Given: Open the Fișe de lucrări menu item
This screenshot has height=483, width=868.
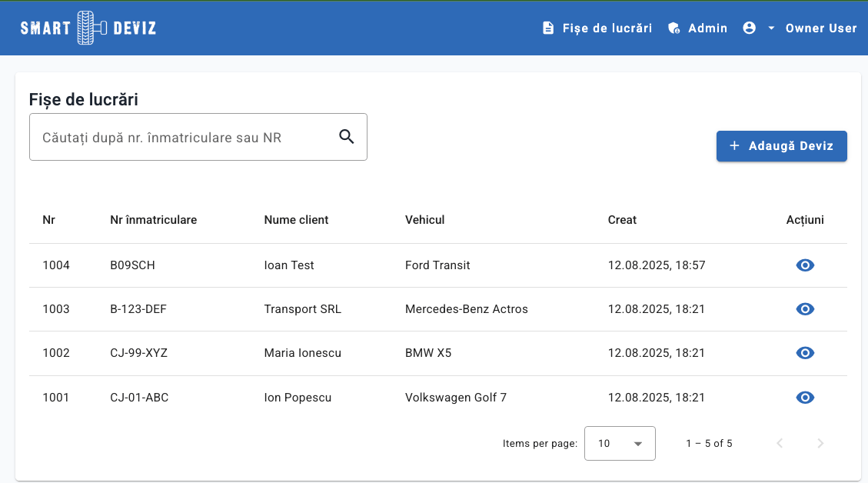Looking at the screenshot, I should pos(607,28).
